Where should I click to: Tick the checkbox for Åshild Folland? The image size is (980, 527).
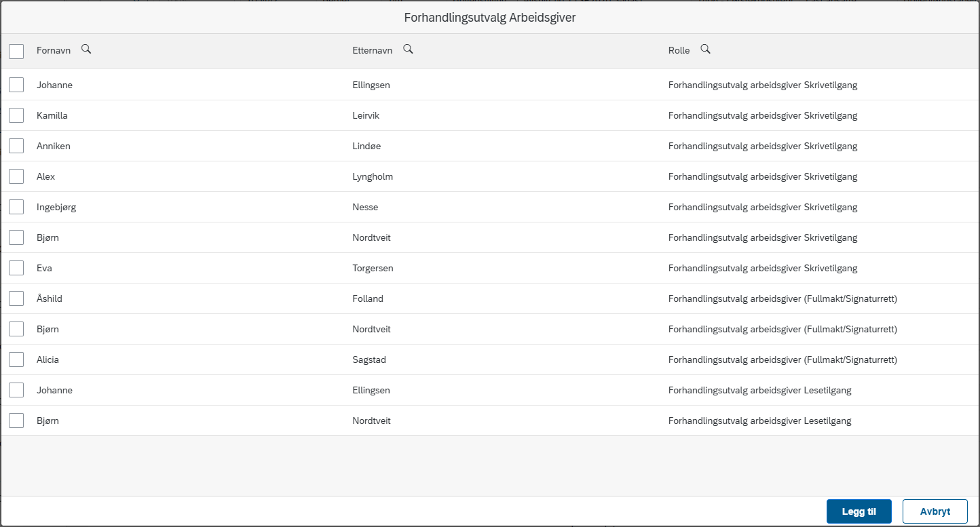16,298
